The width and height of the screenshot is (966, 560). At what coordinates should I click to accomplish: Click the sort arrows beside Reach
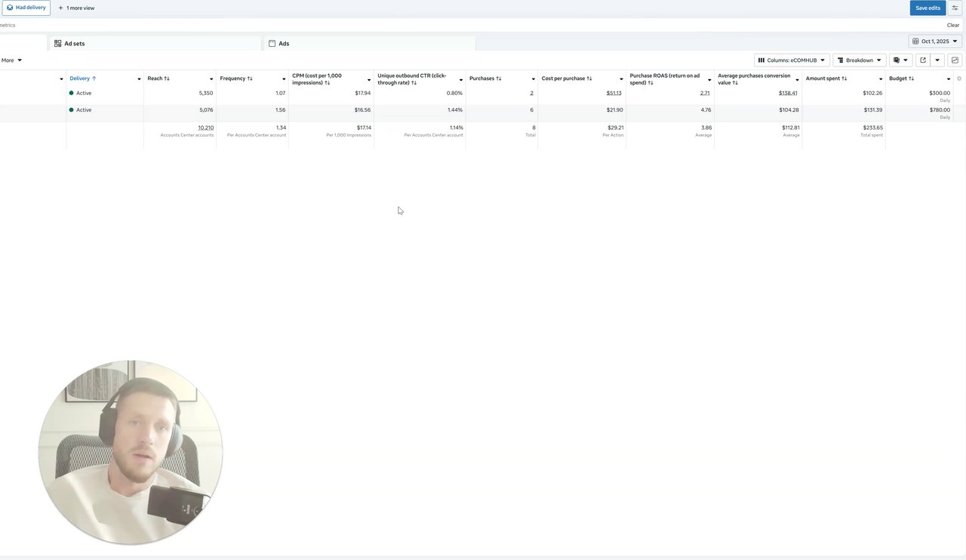pos(167,78)
